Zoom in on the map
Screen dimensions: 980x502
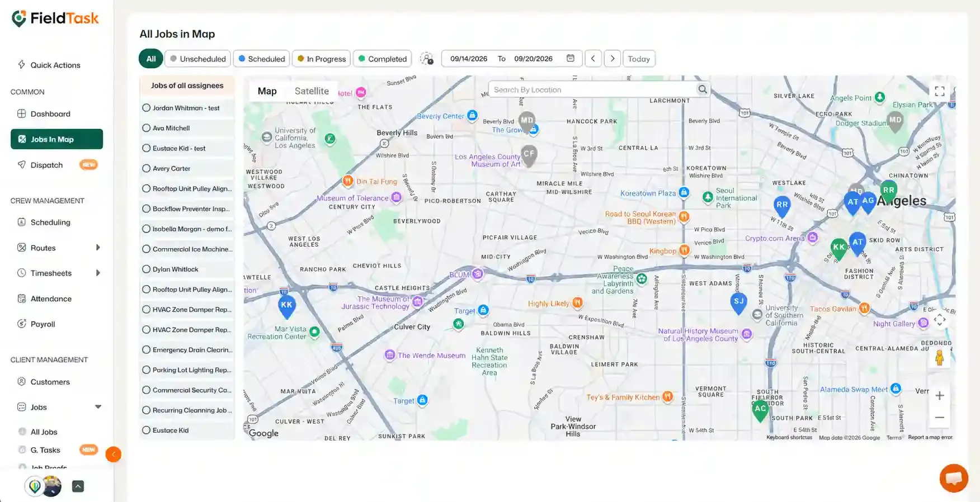coord(940,396)
